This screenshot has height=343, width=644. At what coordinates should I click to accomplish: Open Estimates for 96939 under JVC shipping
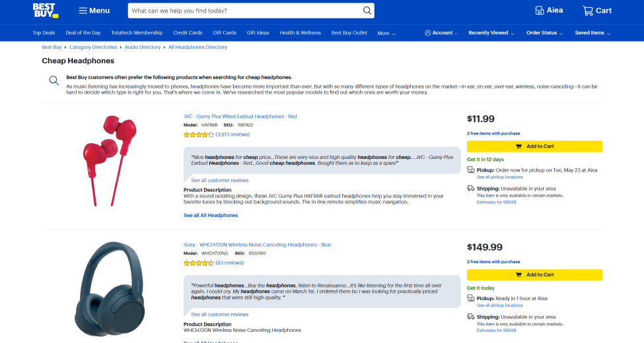496,203
